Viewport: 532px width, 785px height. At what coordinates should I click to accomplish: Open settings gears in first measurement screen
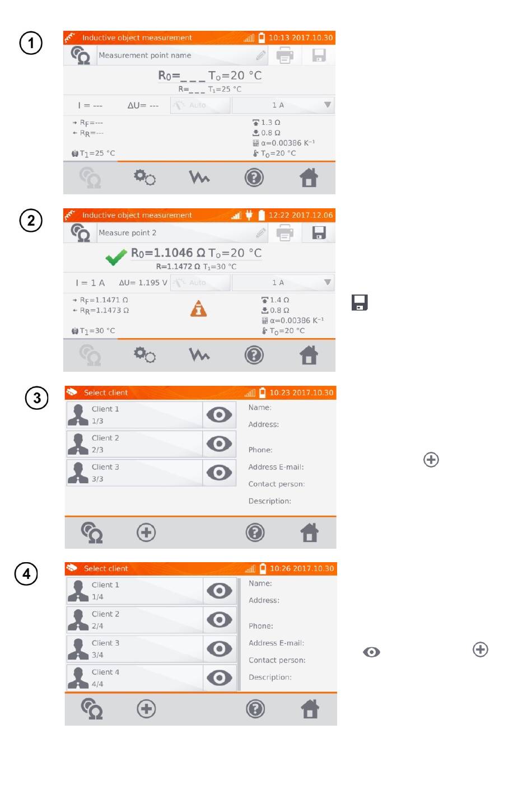click(144, 177)
